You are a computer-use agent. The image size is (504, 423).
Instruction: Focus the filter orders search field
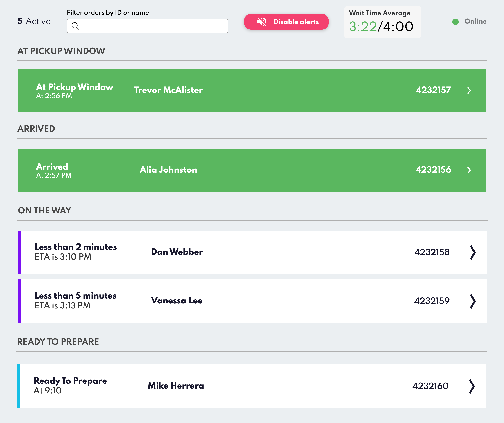point(151,26)
